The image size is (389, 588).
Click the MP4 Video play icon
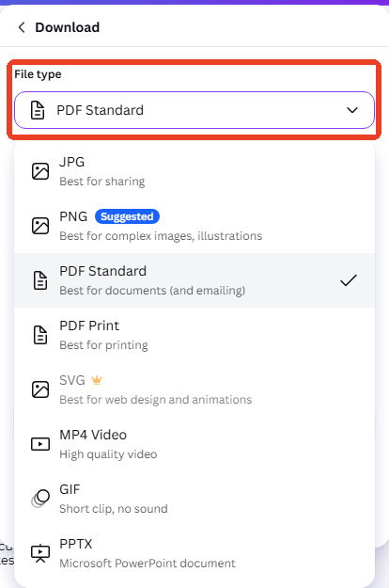tap(40, 444)
